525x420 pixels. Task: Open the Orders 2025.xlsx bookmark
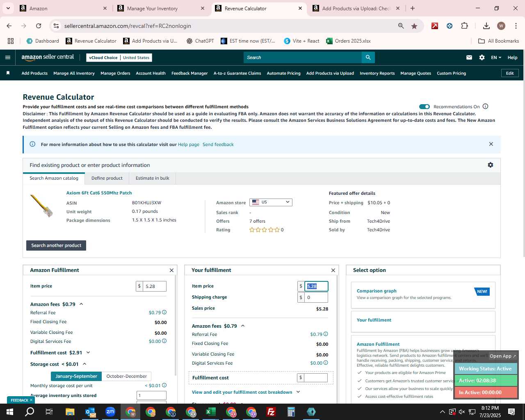[348, 41]
